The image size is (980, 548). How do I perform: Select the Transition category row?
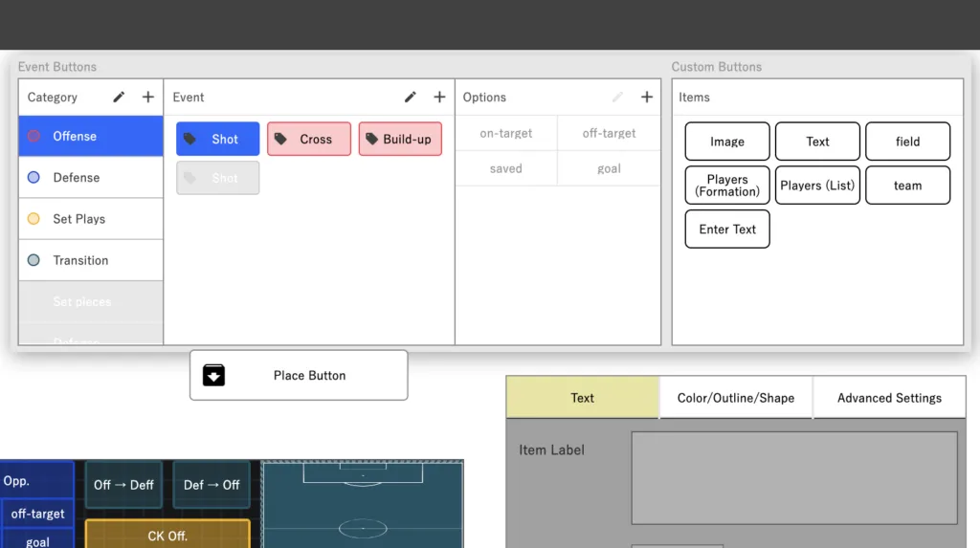point(91,260)
